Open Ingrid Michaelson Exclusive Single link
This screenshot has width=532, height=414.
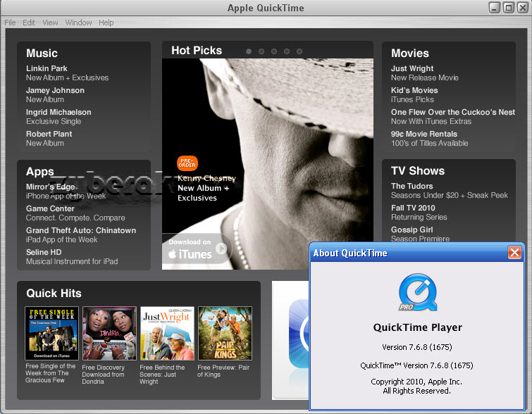click(x=58, y=117)
